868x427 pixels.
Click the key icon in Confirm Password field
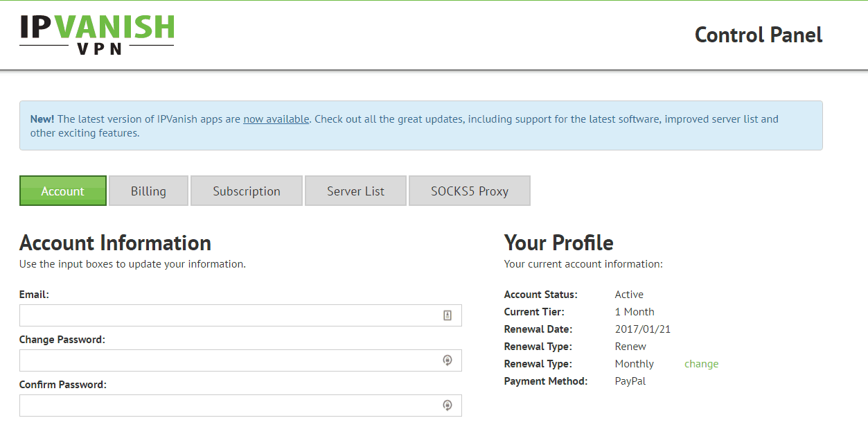click(x=448, y=406)
